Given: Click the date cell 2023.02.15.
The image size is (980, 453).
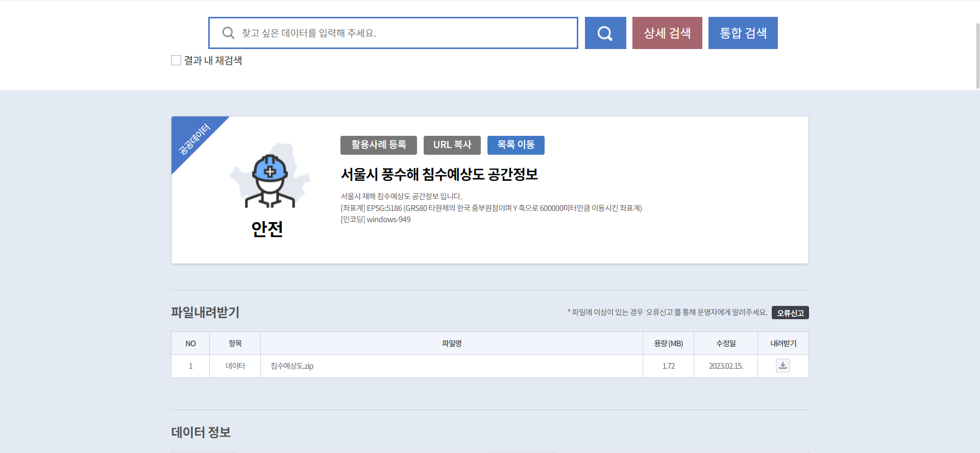Looking at the screenshot, I should (726, 366).
